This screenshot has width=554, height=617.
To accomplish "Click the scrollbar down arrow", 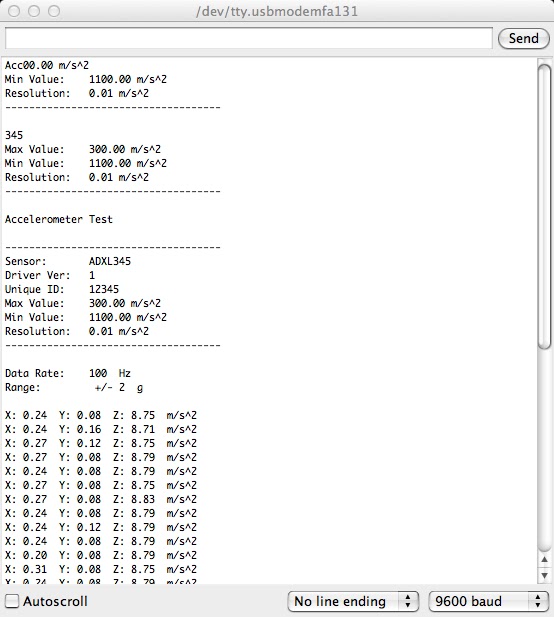I will (x=544, y=575).
